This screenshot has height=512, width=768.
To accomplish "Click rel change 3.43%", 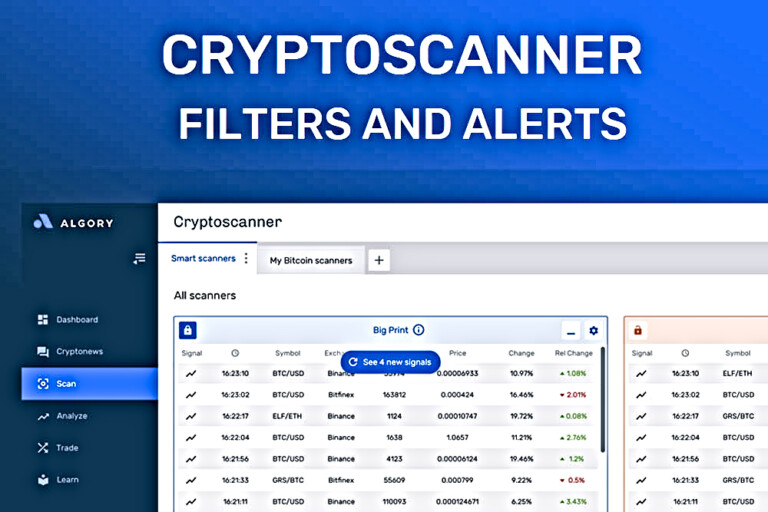I will tap(573, 501).
